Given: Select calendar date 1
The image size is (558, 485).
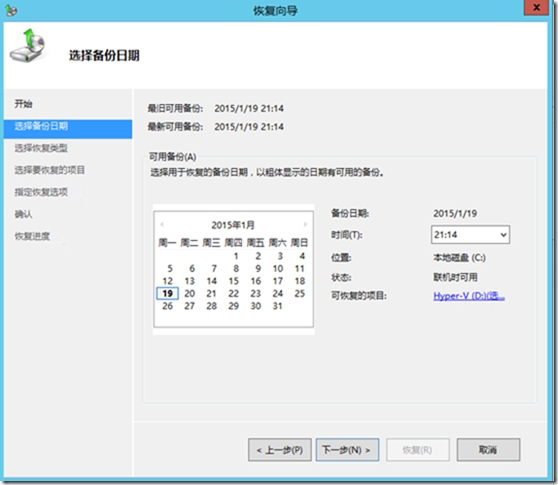Looking at the screenshot, I should [x=236, y=256].
